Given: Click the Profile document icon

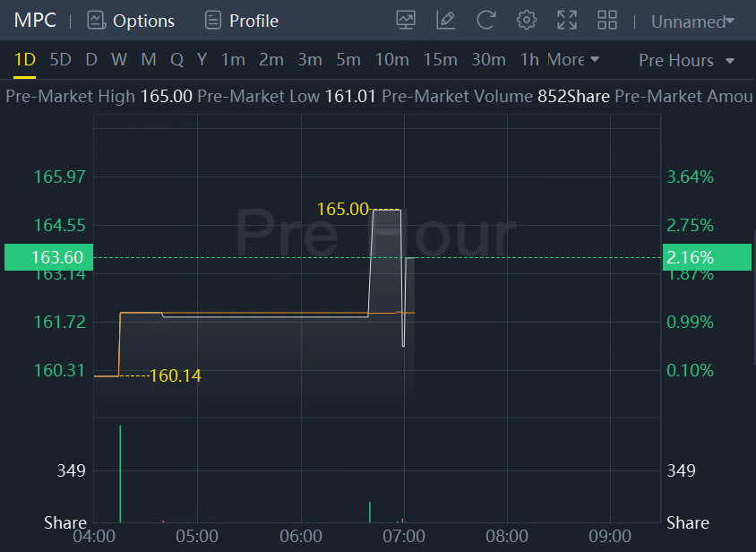Looking at the screenshot, I should pyautogui.click(x=212, y=20).
